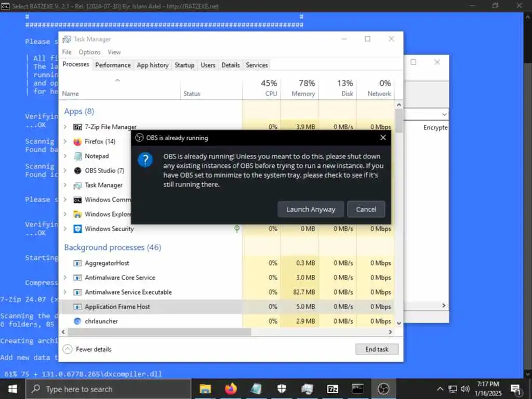The height and width of the screenshot is (399, 532).
Task: Open the Details tab
Action: click(231, 65)
